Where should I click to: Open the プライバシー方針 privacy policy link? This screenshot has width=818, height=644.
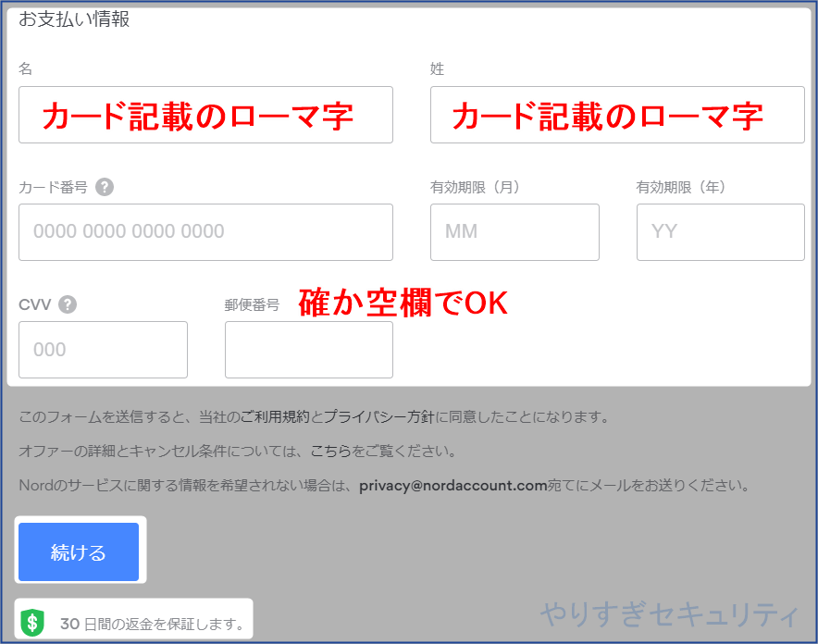(x=379, y=416)
